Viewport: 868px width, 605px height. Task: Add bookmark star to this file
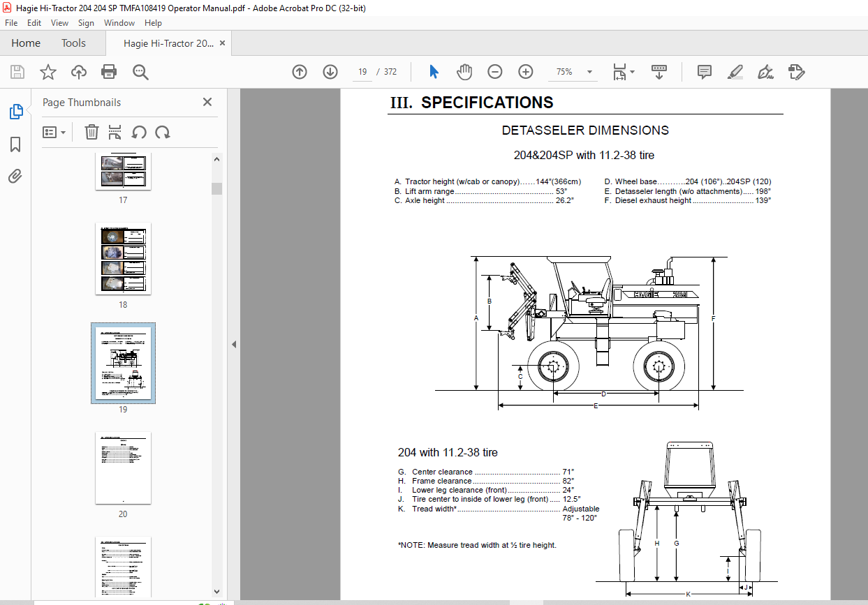pyautogui.click(x=47, y=72)
